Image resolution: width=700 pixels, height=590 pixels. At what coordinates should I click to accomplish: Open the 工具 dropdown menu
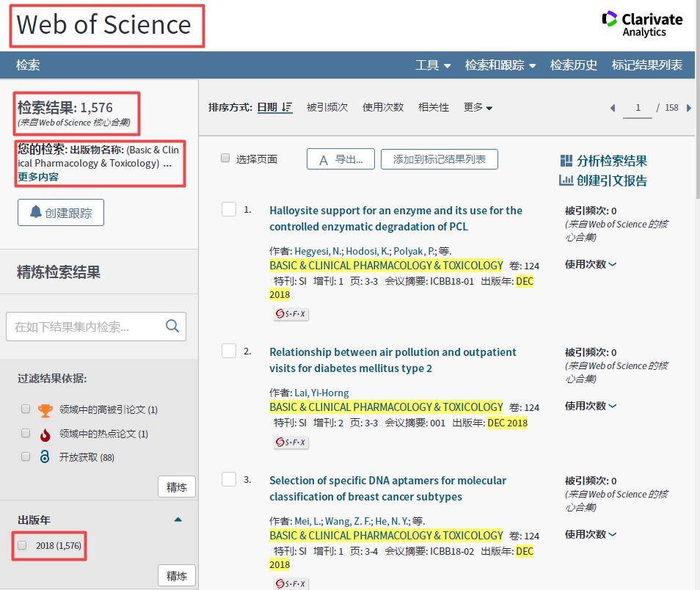[433, 65]
